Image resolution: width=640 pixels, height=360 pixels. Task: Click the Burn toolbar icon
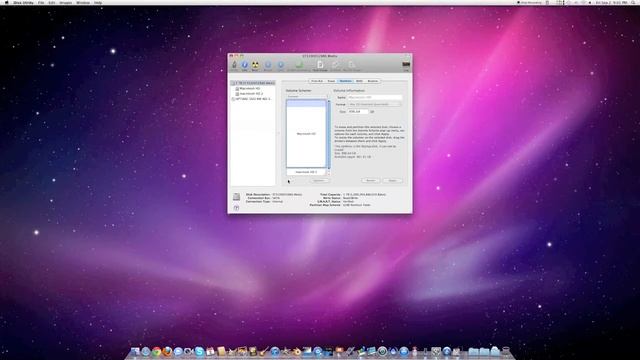(255, 66)
